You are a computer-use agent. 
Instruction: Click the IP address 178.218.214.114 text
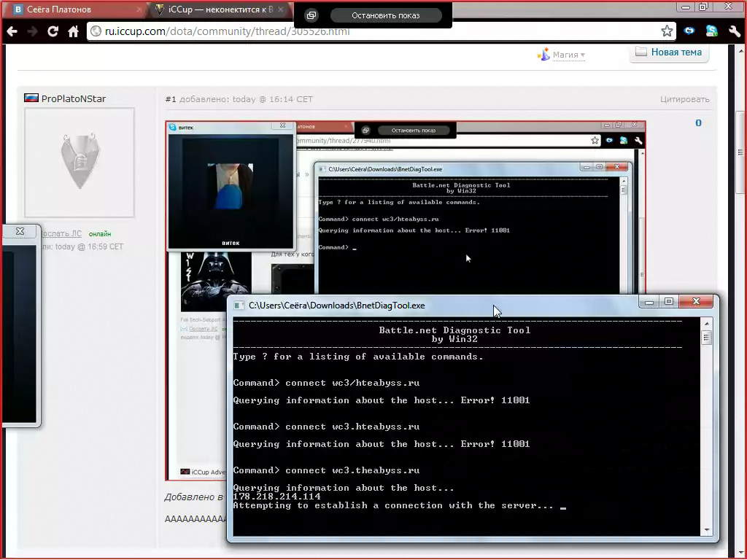coord(276,496)
